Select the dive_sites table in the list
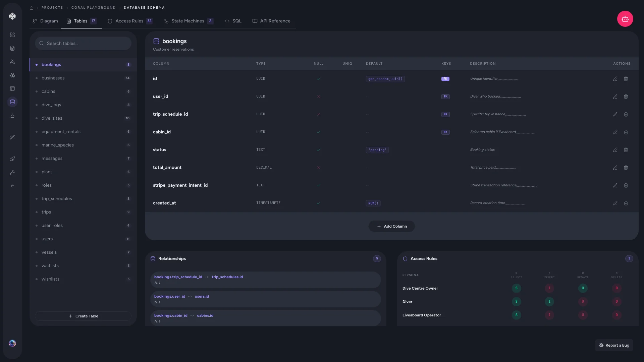 coord(83,118)
